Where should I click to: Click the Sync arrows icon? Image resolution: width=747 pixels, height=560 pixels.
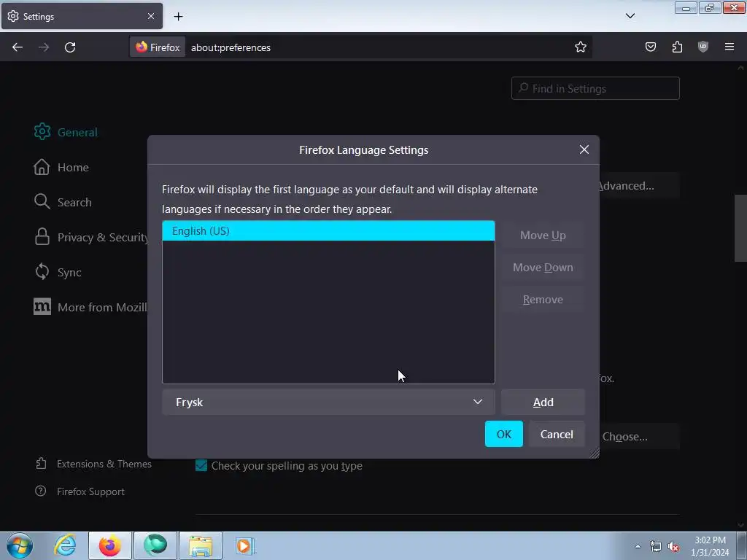point(42,272)
